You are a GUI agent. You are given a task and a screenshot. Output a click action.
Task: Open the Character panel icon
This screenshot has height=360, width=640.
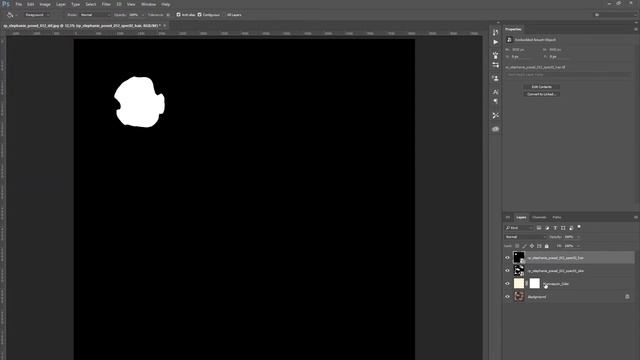495,92
